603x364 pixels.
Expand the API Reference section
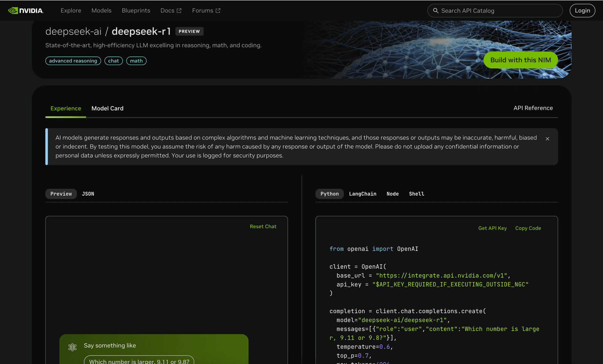pyautogui.click(x=533, y=108)
